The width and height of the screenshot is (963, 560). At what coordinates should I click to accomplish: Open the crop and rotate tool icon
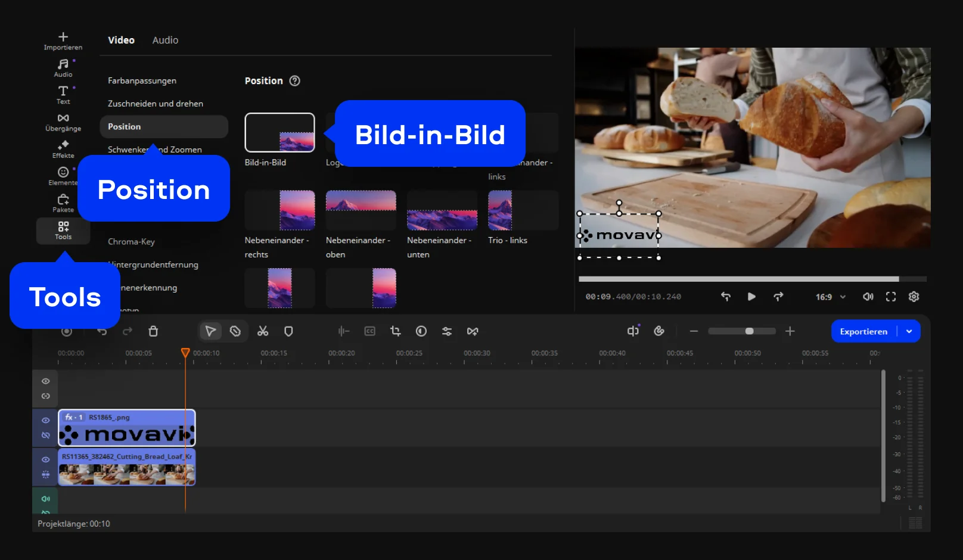click(x=396, y=331)
